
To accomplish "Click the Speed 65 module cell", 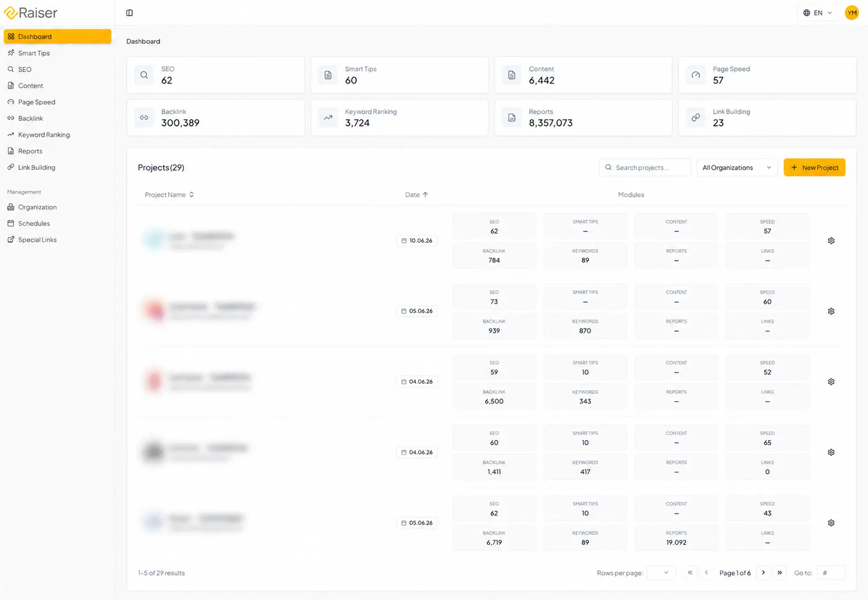I will coord(767,438).
